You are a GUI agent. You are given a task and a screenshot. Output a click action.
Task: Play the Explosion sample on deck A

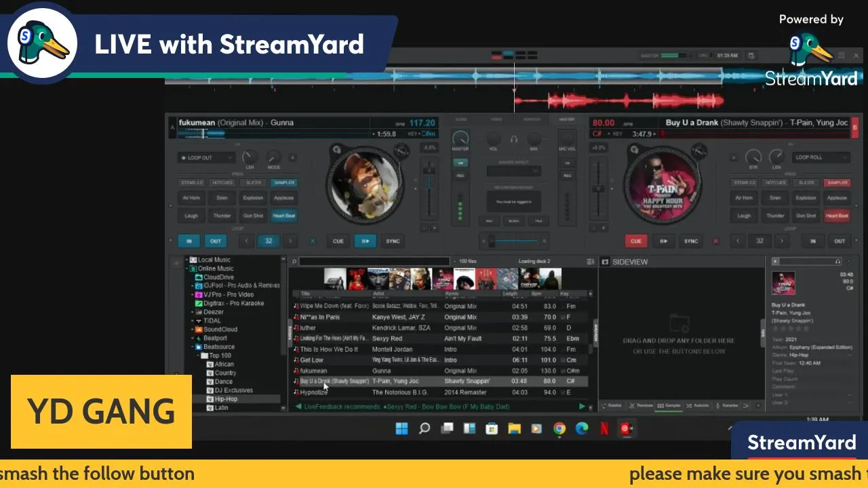pyautogui.click(x=253, y=198)
